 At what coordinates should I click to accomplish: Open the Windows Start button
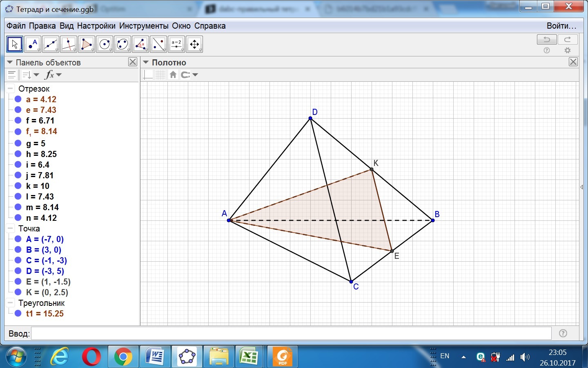pos(16,357)
